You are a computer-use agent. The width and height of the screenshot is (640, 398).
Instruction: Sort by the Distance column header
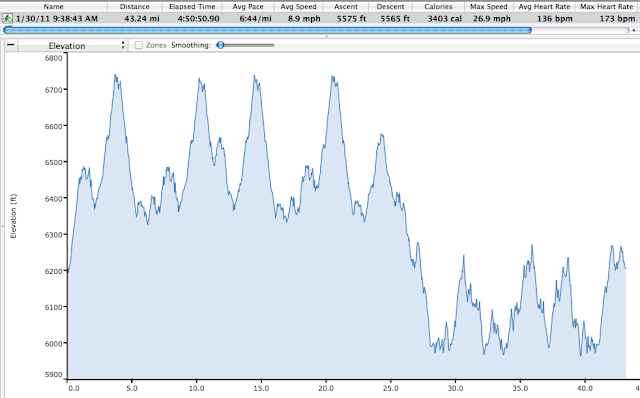tap(135, 7)
